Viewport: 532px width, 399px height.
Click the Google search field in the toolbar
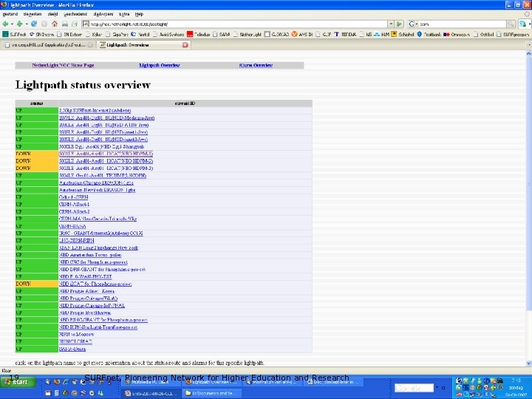pyautogui.click(x=462, y=24)
